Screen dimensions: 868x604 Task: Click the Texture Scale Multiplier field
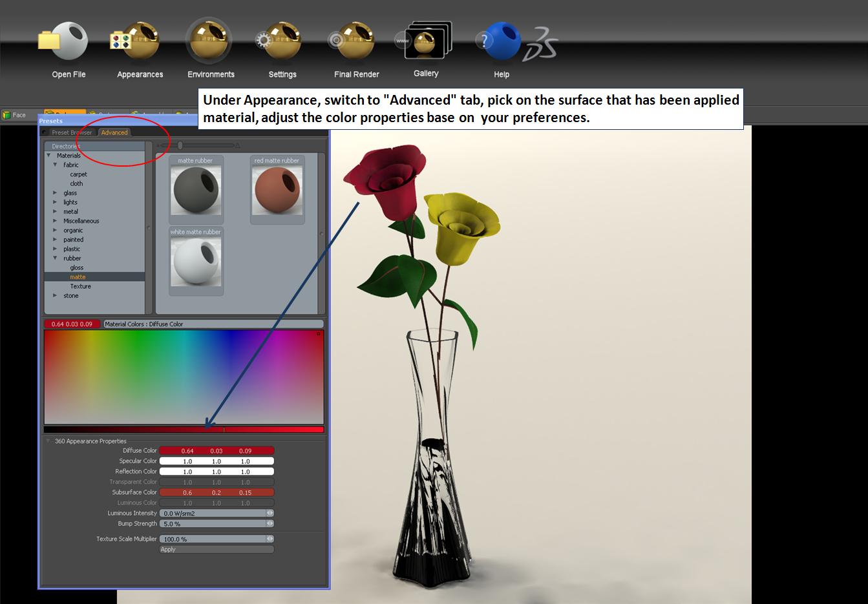click(x=213, y=539)
